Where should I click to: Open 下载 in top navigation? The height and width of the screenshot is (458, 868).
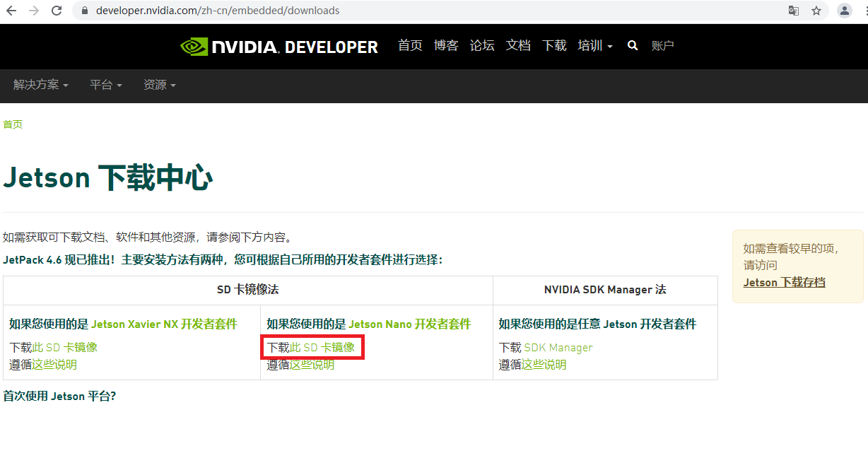tap(554, 45)
